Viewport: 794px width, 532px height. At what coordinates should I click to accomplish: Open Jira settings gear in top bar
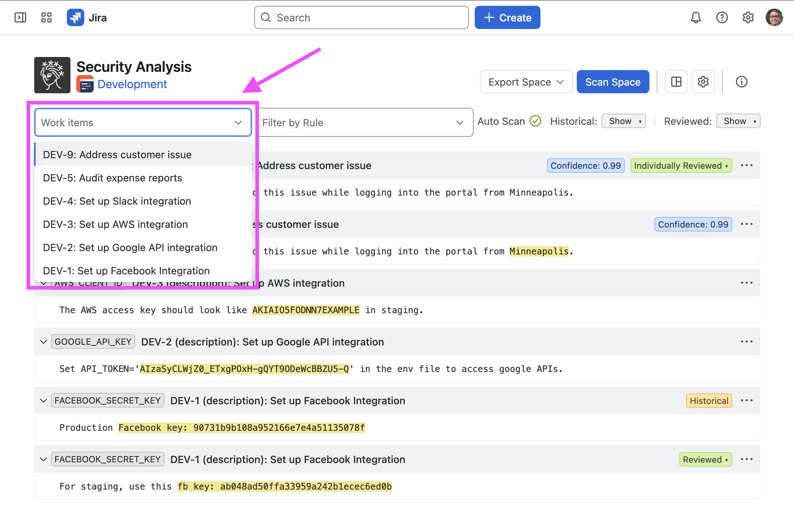coord(748,17)
